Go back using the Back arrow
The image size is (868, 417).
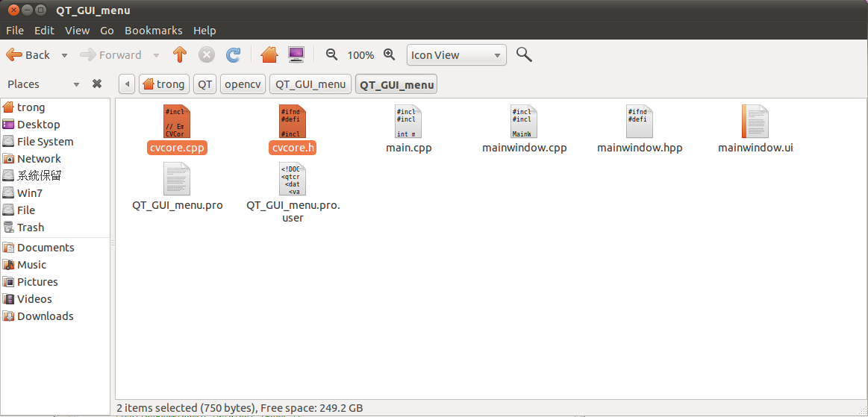(28, 54)
